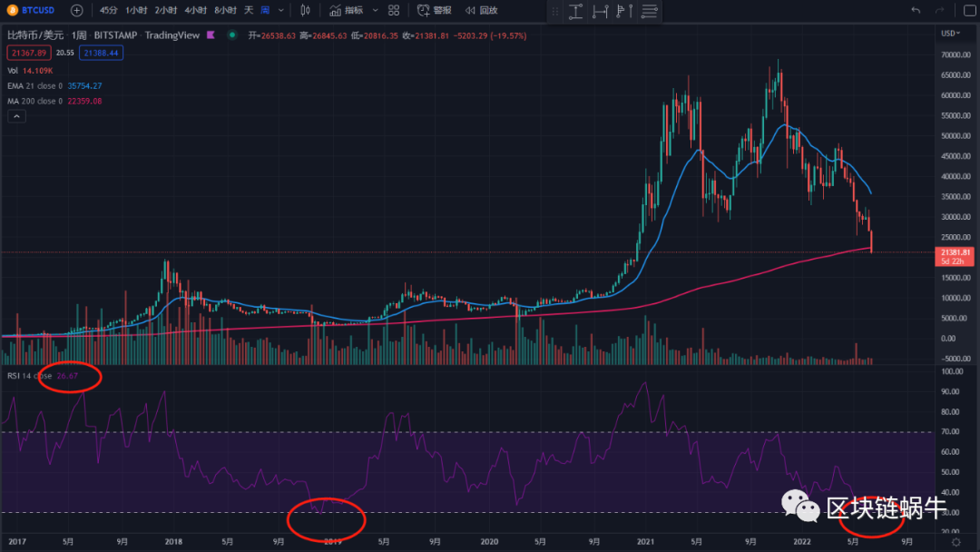Click the blue buy price 21388.44 button

pos(102,54)
